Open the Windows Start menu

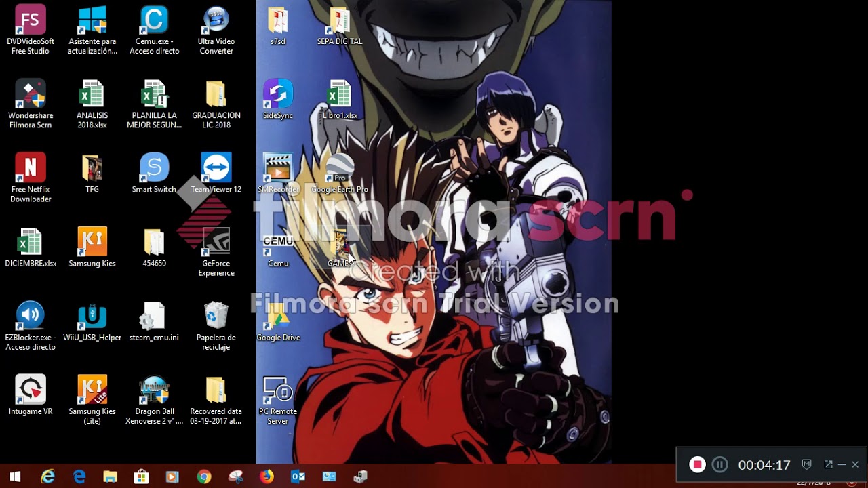click(16, 476)
